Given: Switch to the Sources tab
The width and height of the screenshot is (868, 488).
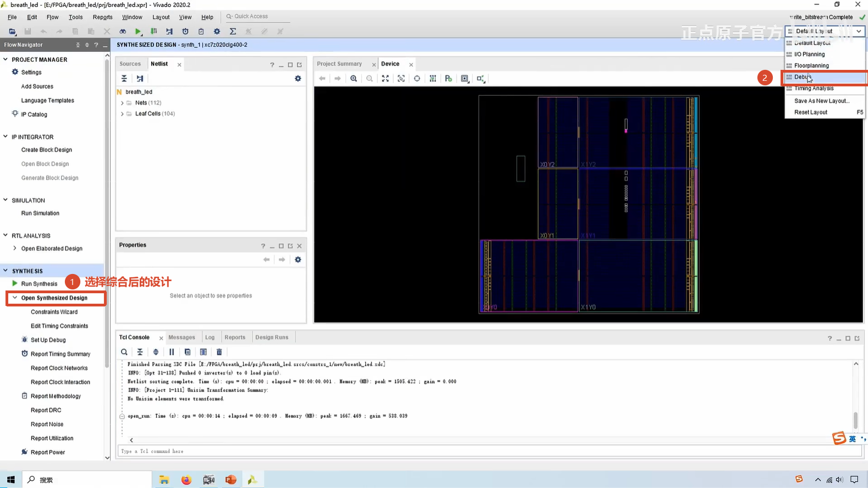Looking at the screenshot, I should (x=130, y=64).
